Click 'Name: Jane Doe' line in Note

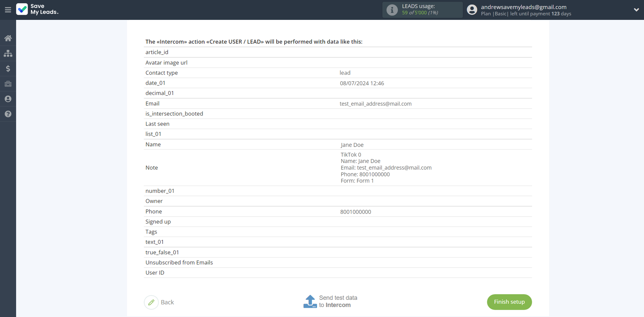(x=360, y=161)
